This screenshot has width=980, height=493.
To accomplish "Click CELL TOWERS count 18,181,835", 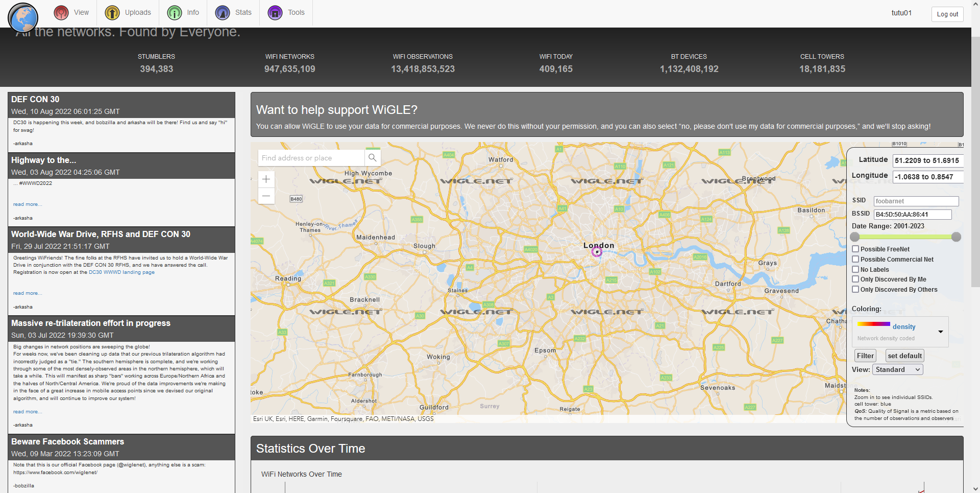I will pos(822,69).
